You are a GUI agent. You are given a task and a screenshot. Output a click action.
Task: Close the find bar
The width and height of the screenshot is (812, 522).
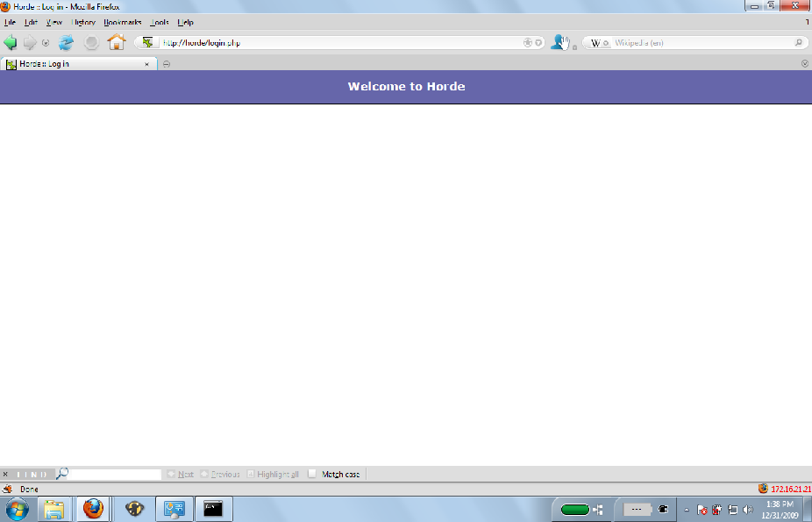tap(5, 474)
